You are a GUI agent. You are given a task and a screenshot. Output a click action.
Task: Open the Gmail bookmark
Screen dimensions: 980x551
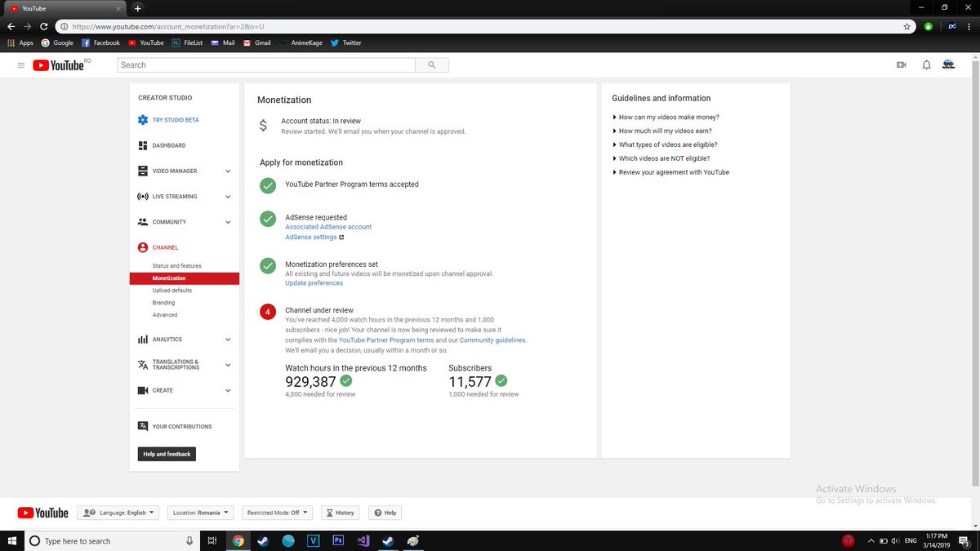tap(257, 42)
